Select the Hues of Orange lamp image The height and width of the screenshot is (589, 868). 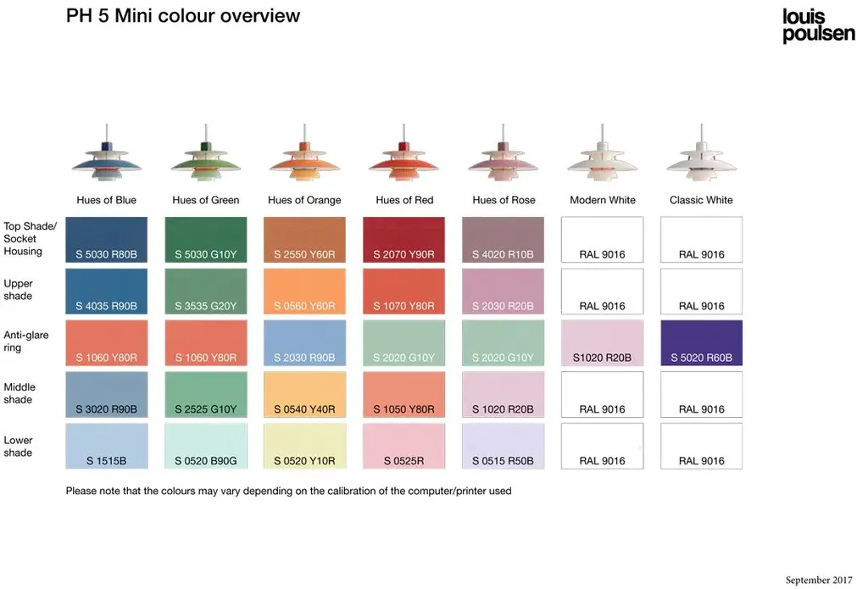tap(304, 158)
